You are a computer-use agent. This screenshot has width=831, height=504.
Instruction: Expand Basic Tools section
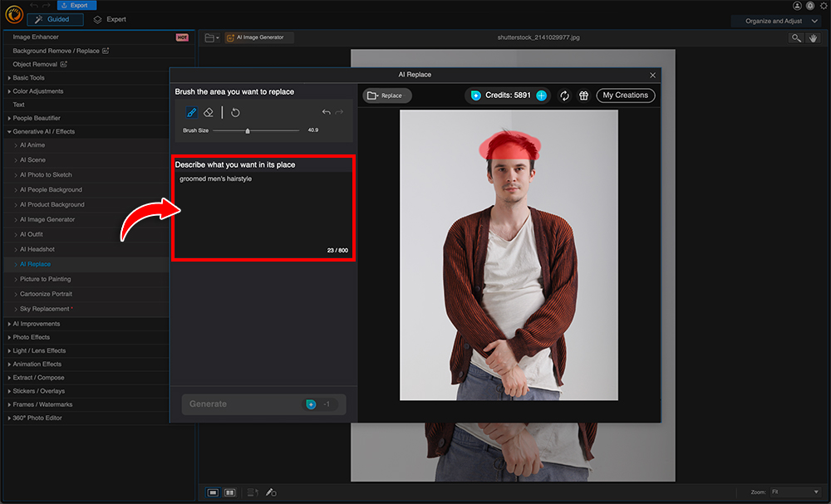[86, 78]
